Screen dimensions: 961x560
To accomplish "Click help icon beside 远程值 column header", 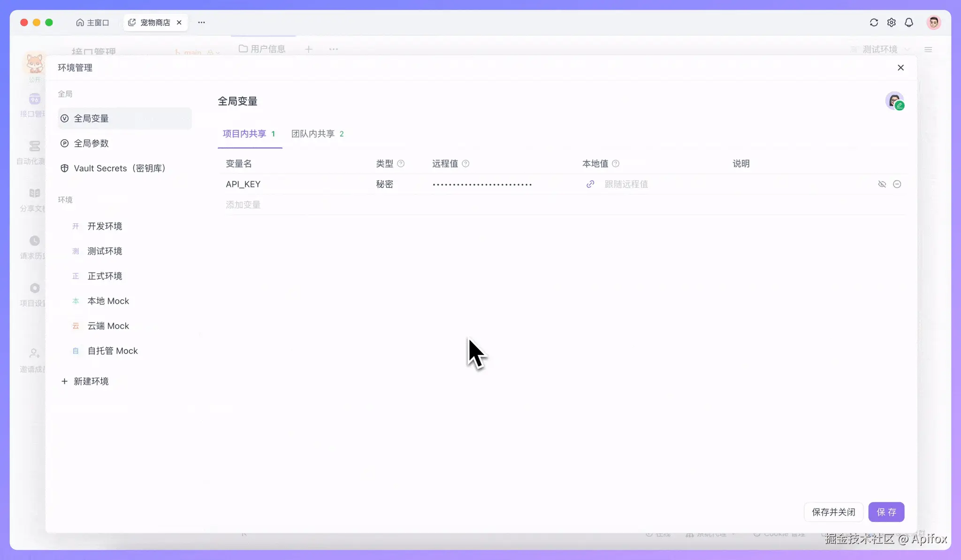I will click(465, 164).
